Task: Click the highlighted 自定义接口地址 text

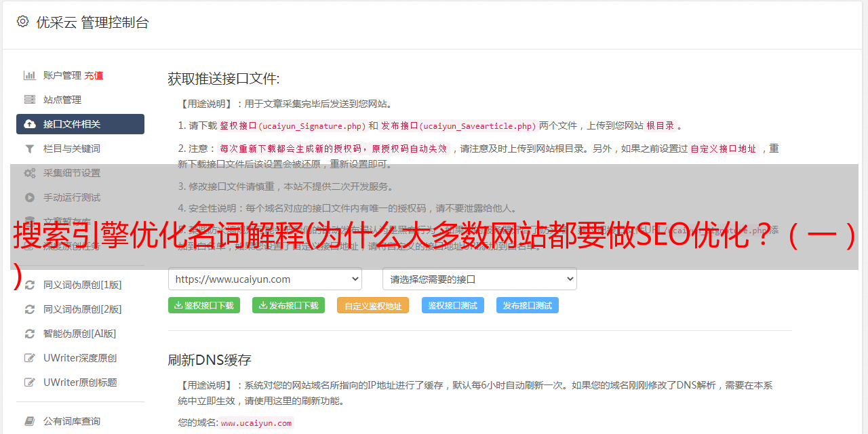Action: (x=724, y=149)
